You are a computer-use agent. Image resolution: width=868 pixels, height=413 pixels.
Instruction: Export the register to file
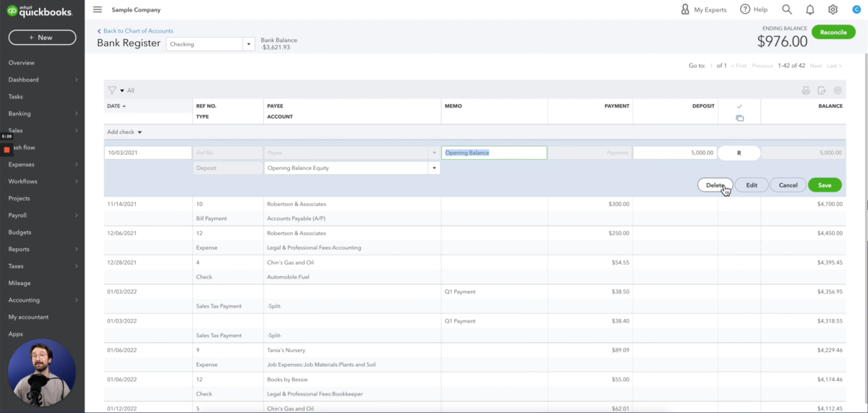[822, 90]
